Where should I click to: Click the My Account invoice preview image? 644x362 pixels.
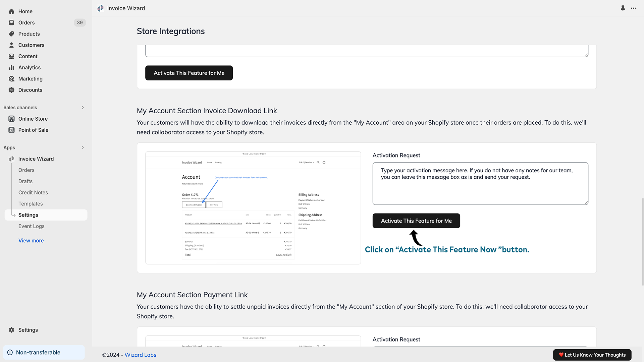253,208
